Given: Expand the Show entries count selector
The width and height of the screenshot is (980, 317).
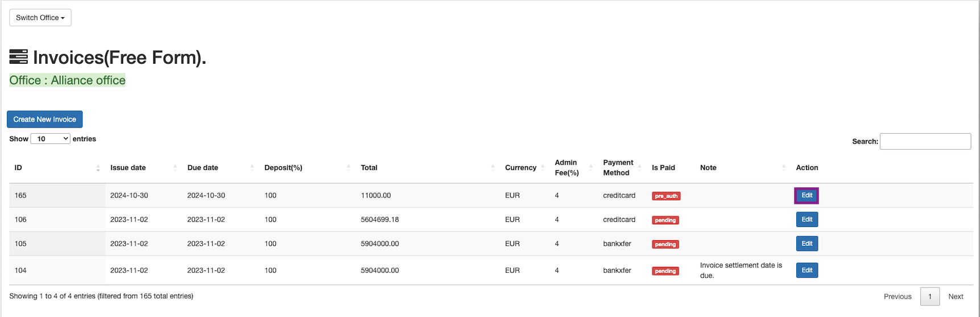Looking at the screenshot, I should (50, 139).
